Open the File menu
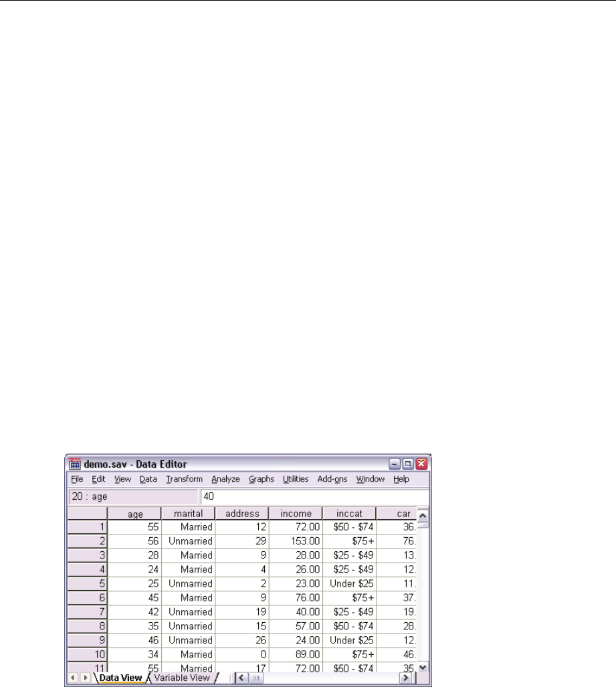 pyautogui.click(x=77, y=479)
